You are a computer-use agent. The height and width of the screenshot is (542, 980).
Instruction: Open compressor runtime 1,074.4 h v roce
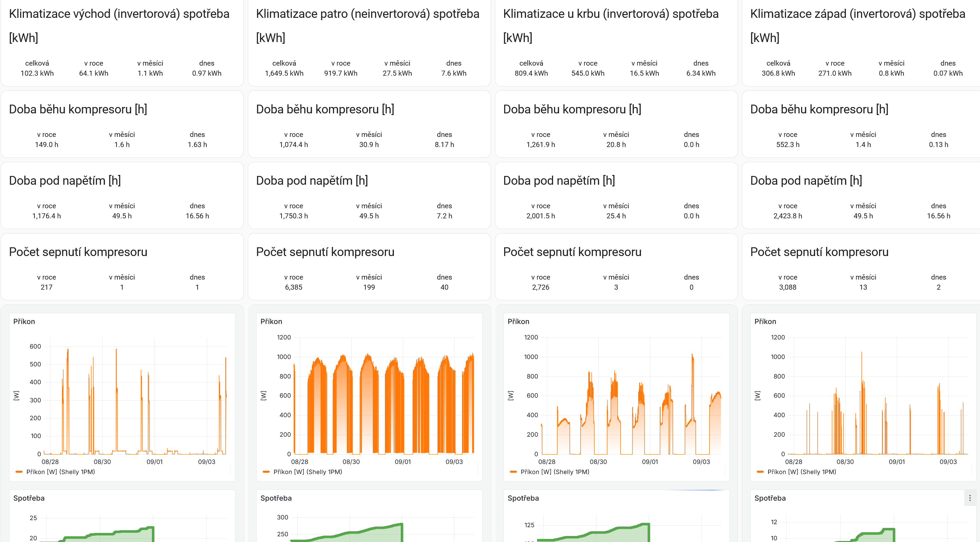point(293,144)
